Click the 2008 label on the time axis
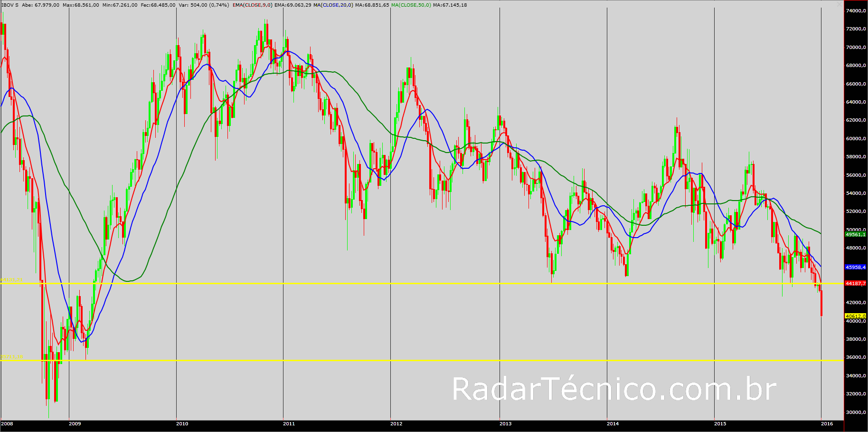This screenshot has width=868, height=432. tap(7, 423)
